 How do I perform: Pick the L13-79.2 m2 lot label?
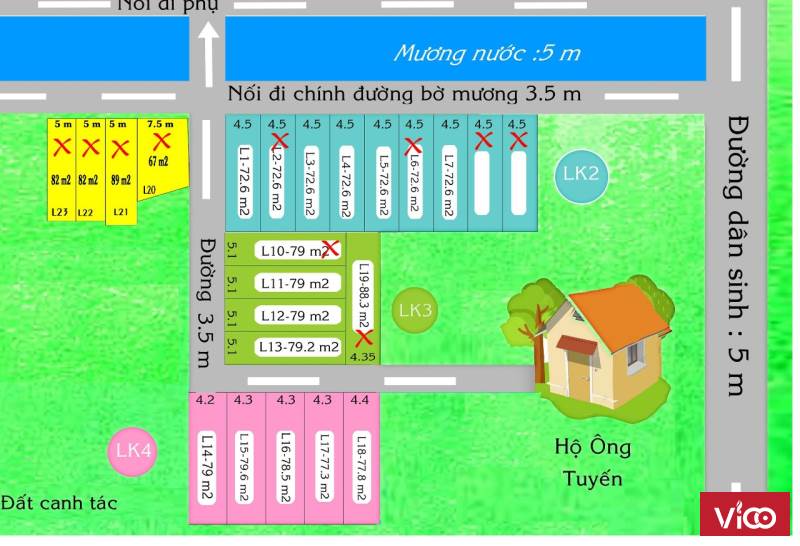[298, 347]
